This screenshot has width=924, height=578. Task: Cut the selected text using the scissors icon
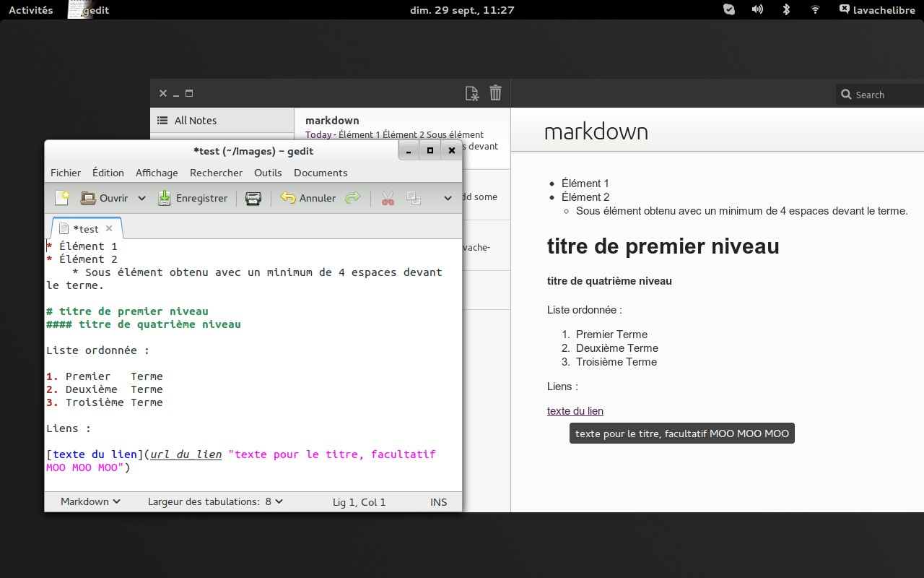[x=387, y=197]
